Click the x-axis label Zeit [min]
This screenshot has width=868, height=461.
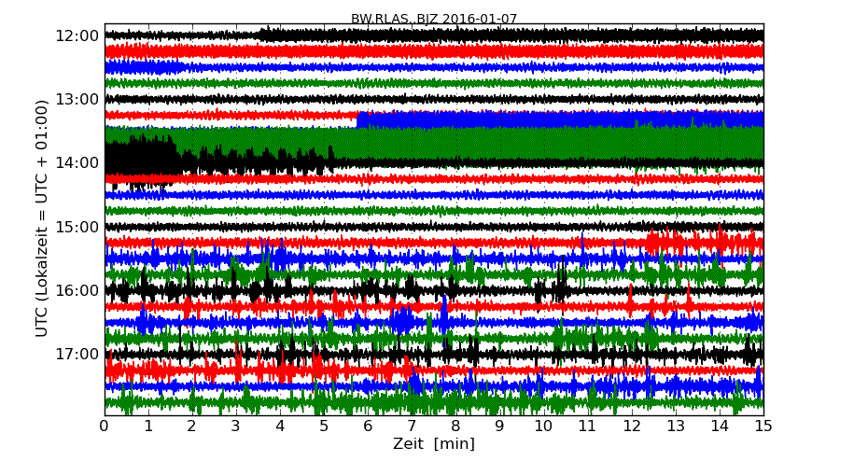pyautogui.click(x=434, y=444)
